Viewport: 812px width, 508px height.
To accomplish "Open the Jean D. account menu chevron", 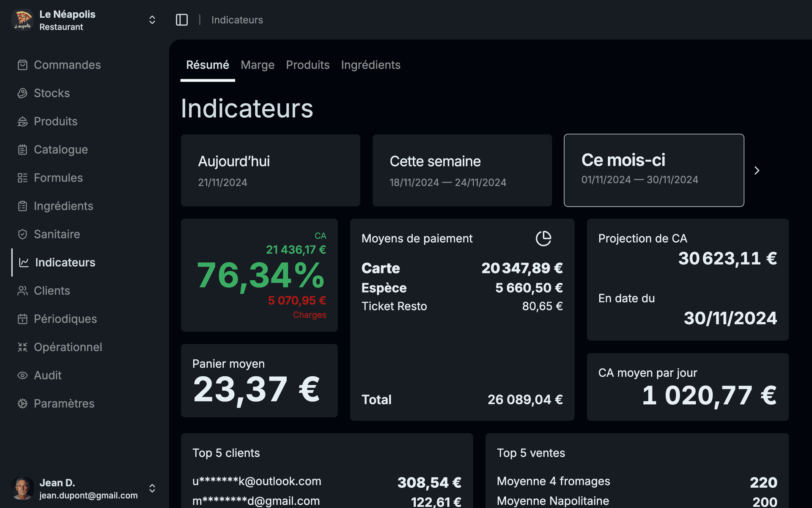I will tap(152, 489).
